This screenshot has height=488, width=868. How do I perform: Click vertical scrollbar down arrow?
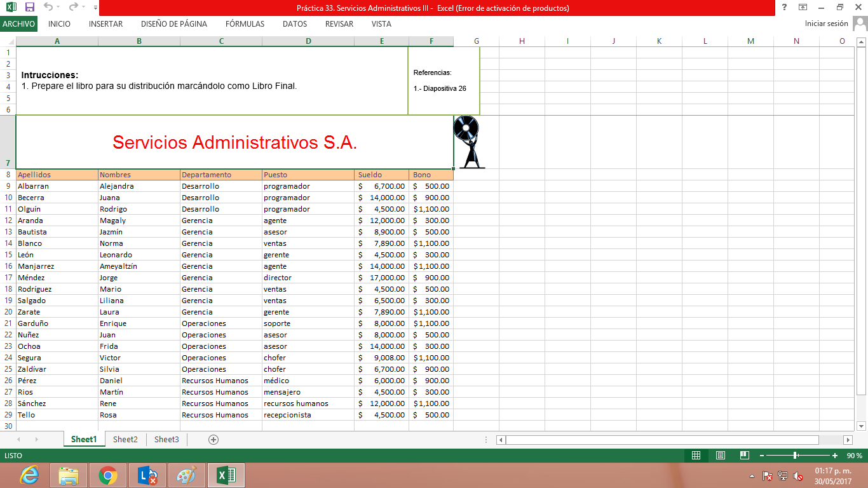click(x=862, y=426)
